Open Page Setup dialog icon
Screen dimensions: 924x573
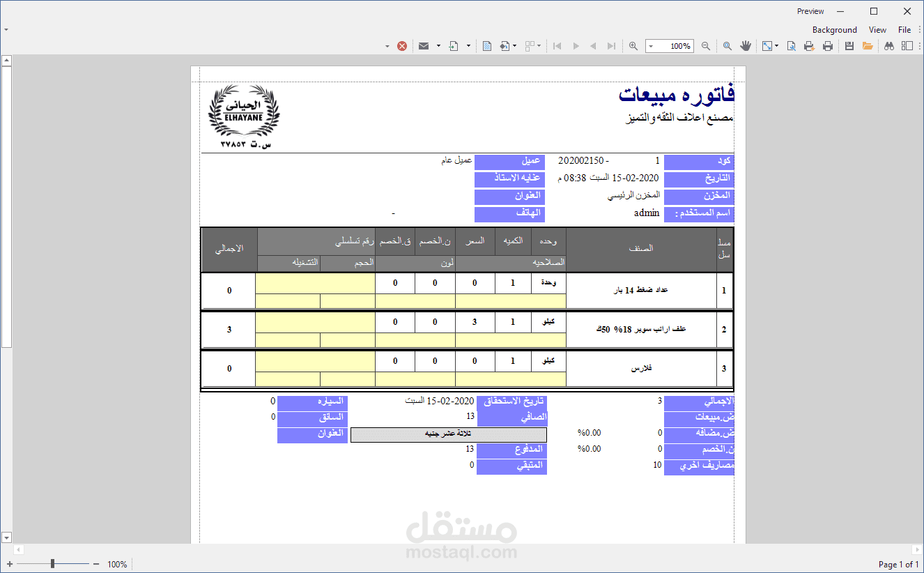point(792,46)
